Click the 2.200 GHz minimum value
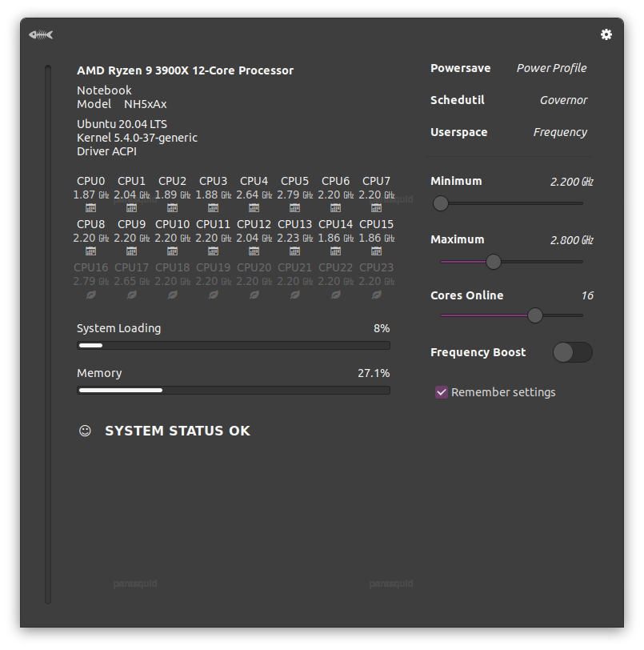This screenshot has height=650, width=644. click(x=571, y=182)
